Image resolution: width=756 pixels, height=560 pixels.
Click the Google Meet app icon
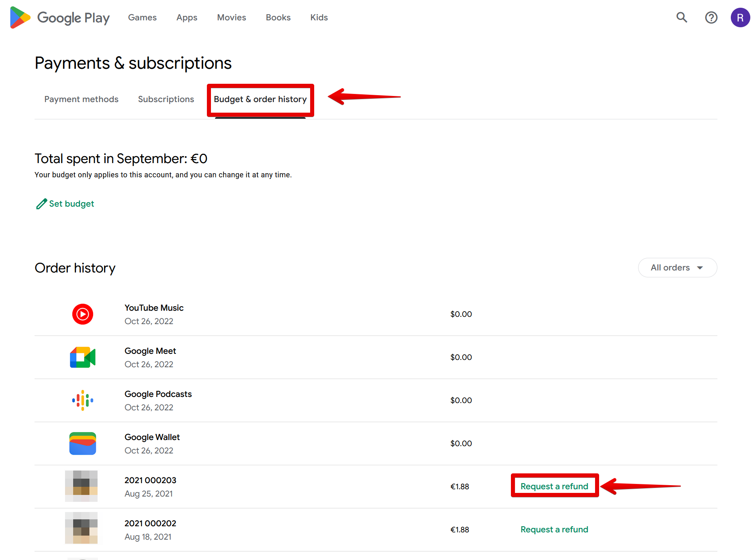click(x=83, y=357)
